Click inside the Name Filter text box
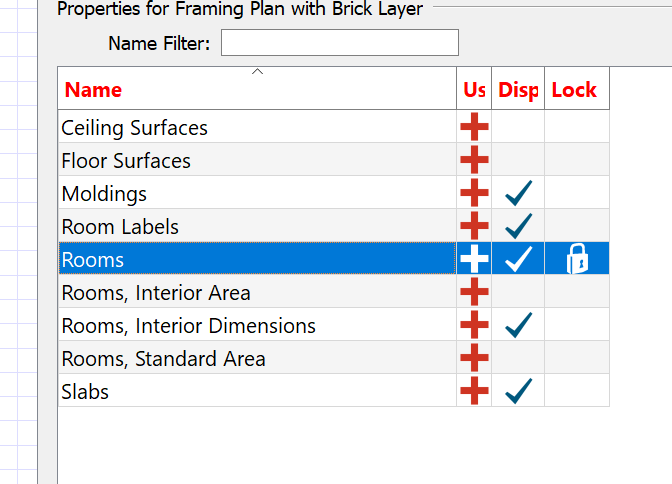This screenshot has height=484, width=672. coord(340,42)
